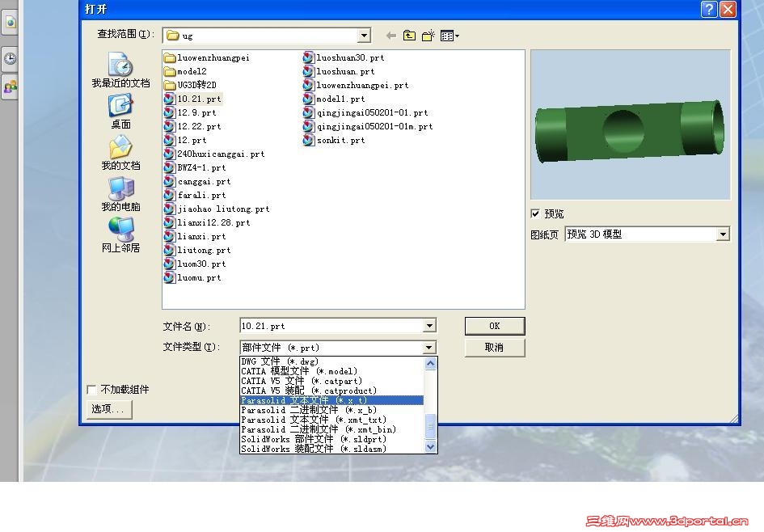Choose Parasolid 文本文件 (*.x_t) type
This screenshot has height=532, width=764.
331,400
